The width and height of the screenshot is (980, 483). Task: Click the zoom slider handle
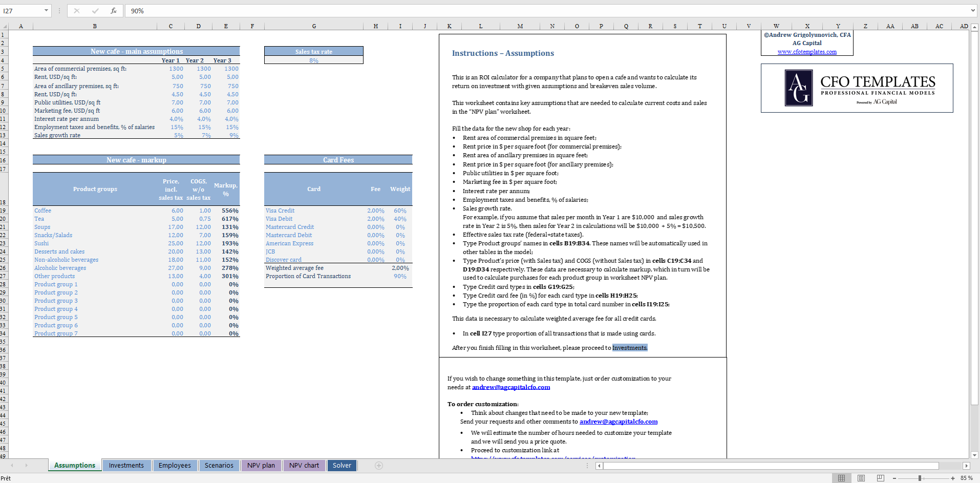[920, 478]
